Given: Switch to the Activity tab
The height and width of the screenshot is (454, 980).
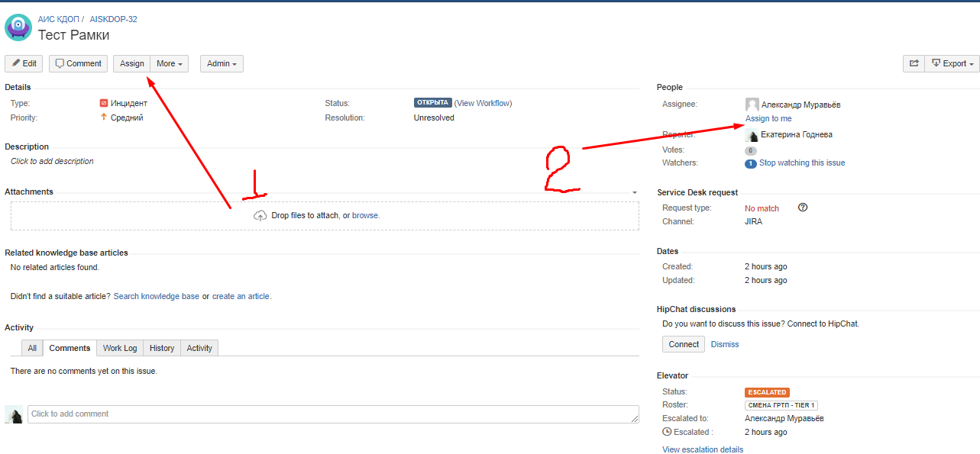Looking at the screenshot, I should point(199,348).
